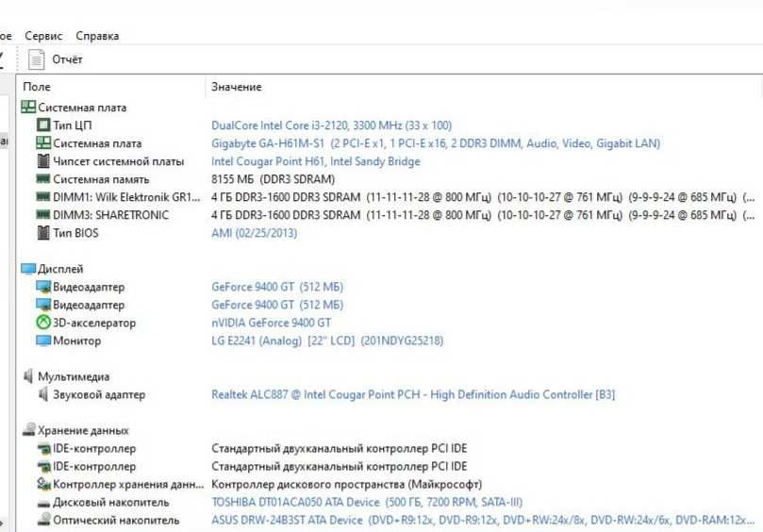Click the Тип ЦП processor icon

click(43, 125)
